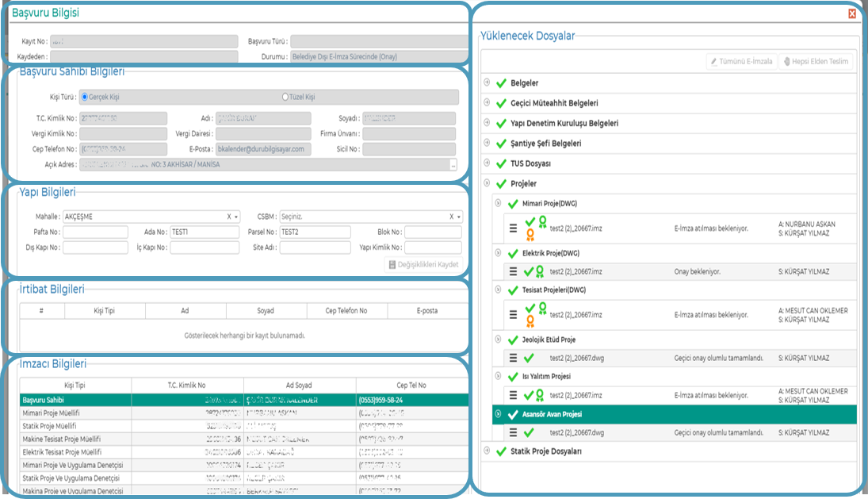
Task: Click the Tümünü E-İmzala button
Action: tap(740, 61)
